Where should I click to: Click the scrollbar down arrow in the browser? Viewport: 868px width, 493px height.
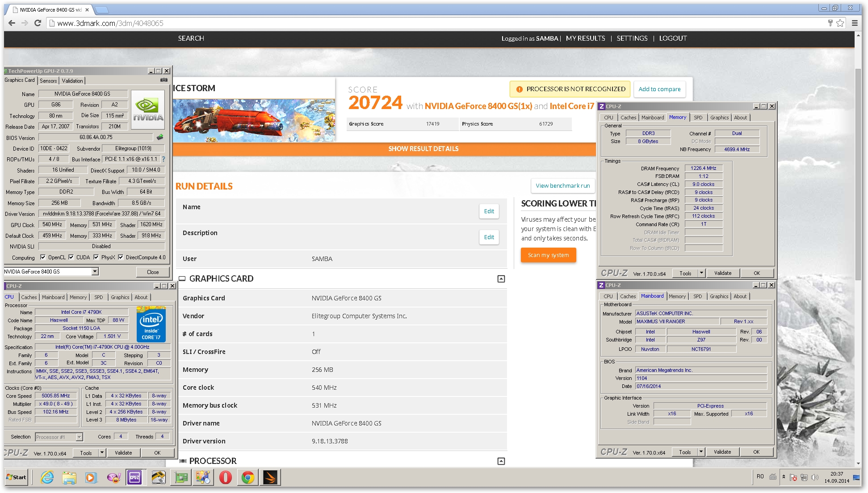[x=858, y=464]
